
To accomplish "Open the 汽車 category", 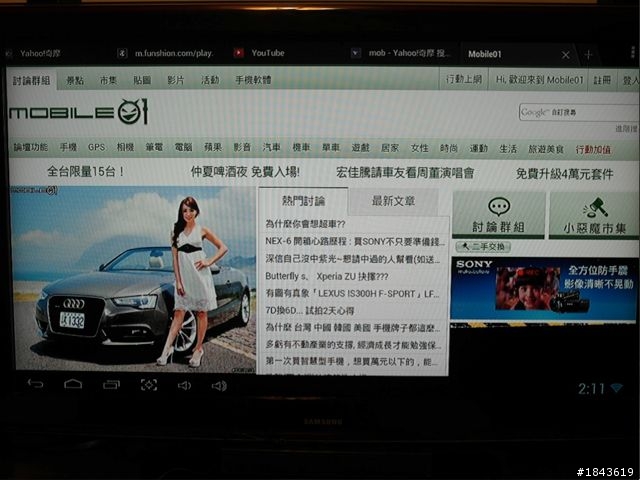I will (271, 147).
